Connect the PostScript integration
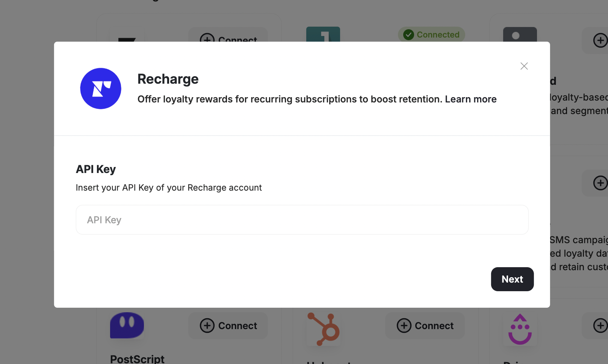 click(x=228, y=326)
